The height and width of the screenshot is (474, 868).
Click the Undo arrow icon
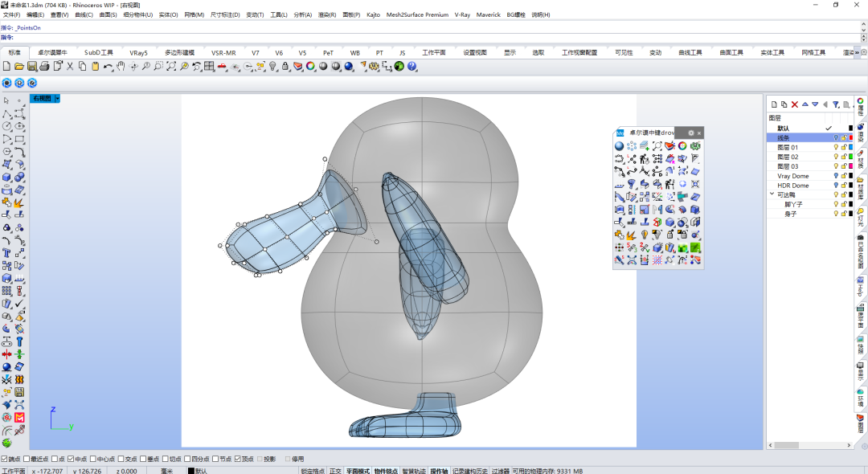(x=108, y=67)
